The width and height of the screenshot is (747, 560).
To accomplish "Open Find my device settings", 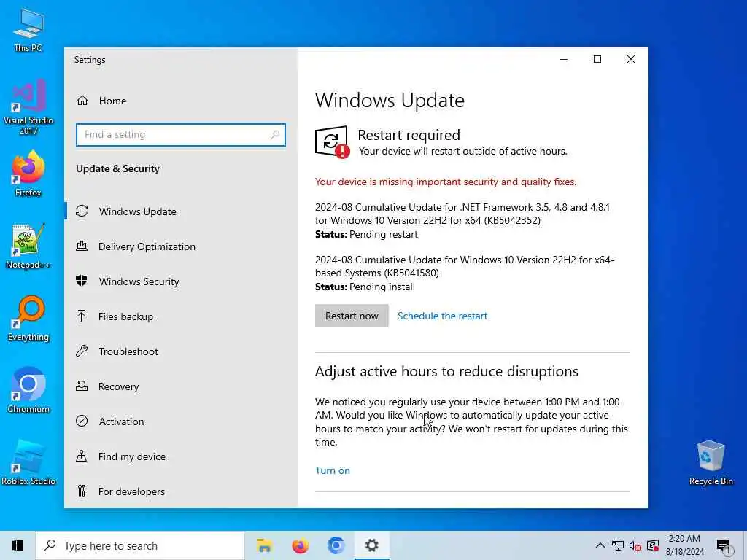I will coord(181,456).
